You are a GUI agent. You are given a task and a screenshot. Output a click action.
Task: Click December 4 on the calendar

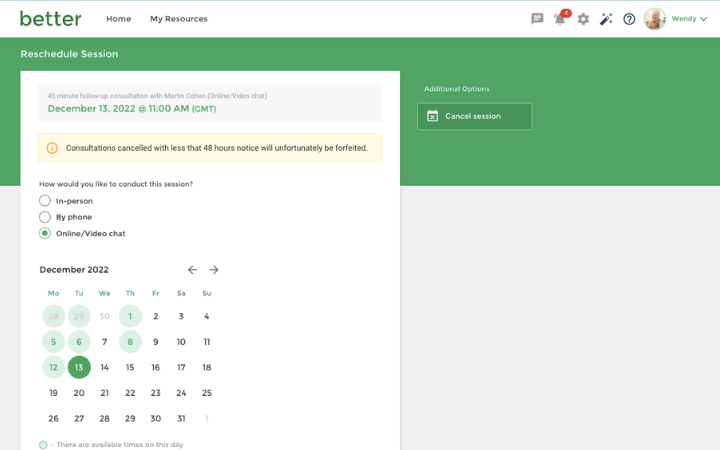207,316
